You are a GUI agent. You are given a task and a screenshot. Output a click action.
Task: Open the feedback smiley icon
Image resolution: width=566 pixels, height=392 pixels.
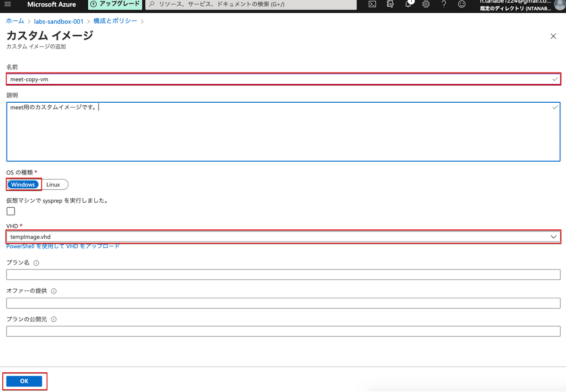click(462, 4)
